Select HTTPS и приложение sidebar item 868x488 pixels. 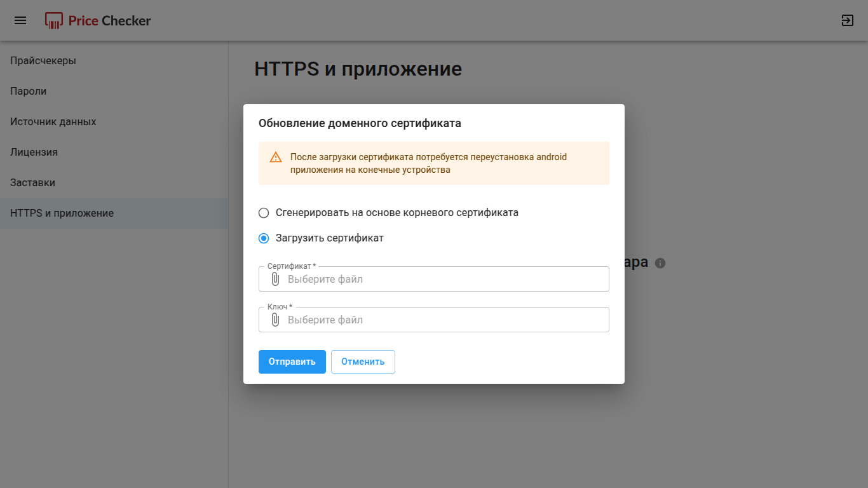pos(114,213)
